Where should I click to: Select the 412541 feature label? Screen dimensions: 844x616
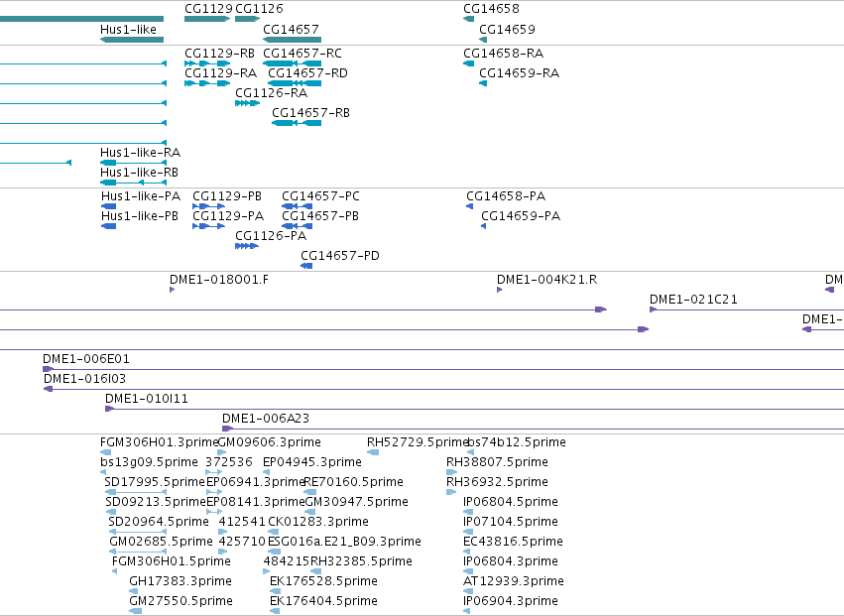point(242,523)
